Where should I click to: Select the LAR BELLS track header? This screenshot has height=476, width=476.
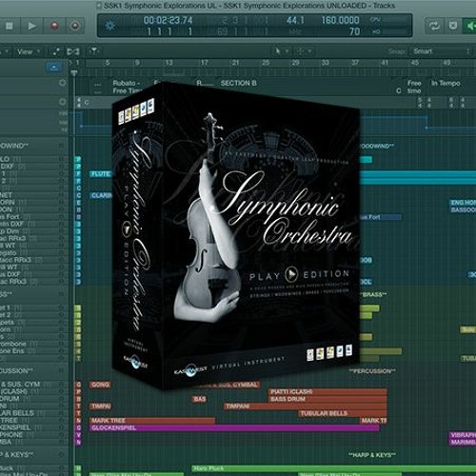[34, 413]
